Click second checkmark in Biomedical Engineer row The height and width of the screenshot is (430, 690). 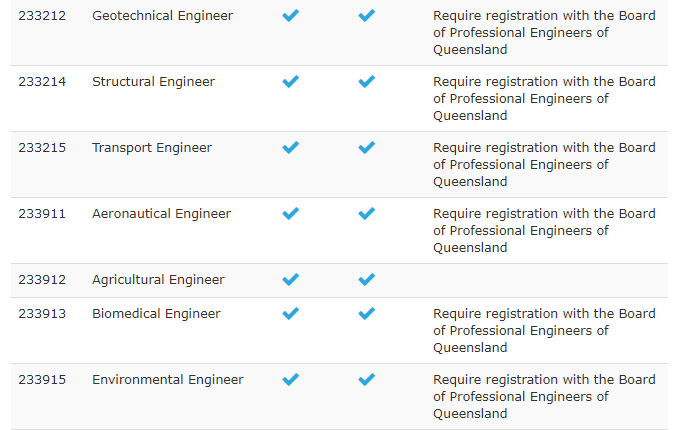[367, 314]
